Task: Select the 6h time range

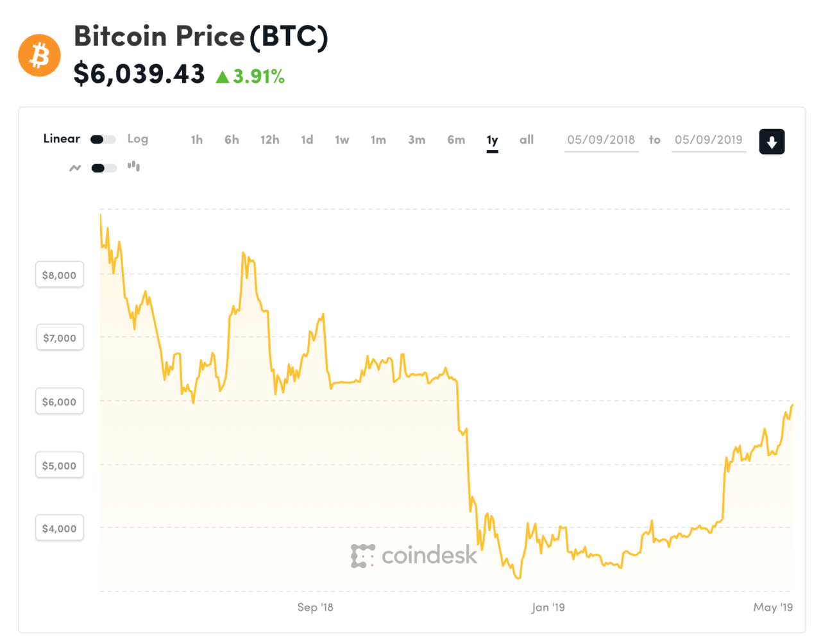Action: pyautogui.click(x=232, y=140)
